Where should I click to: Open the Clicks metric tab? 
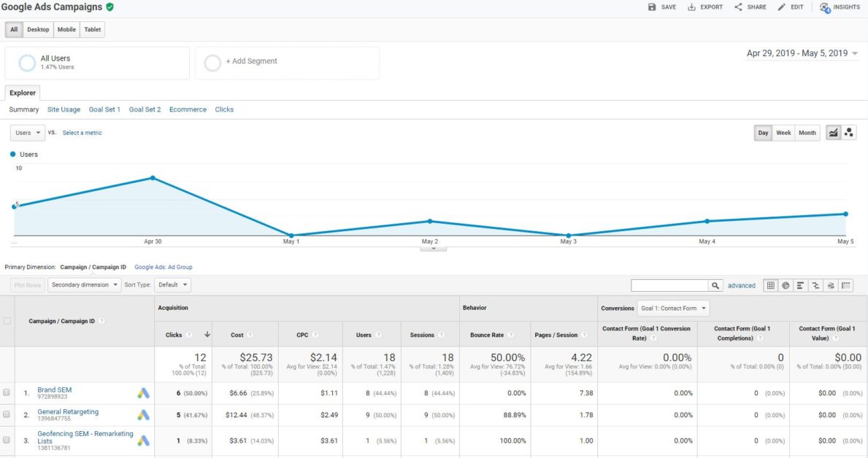click(224, 109)
